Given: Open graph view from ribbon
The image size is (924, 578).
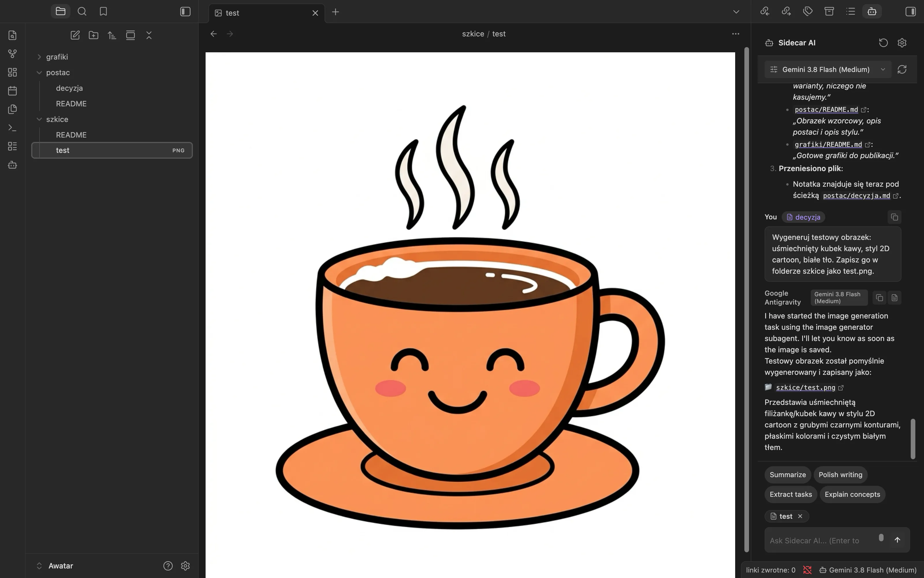Looking at the screenshot, I should click(12, 54).
